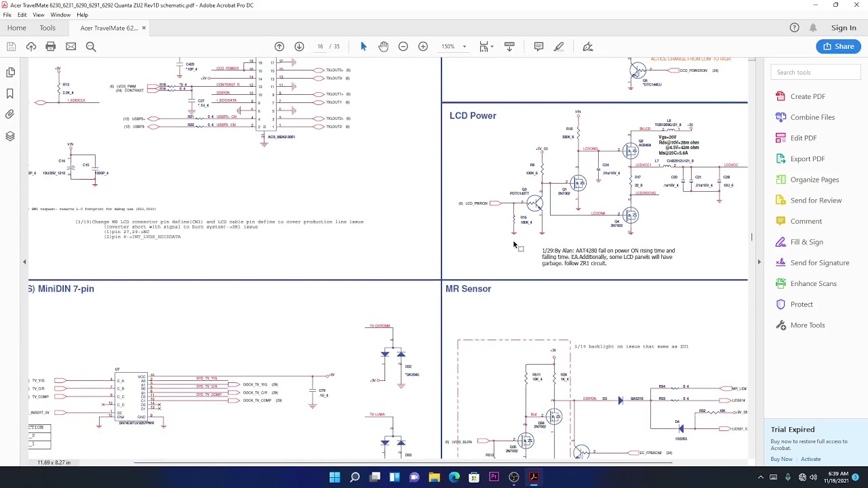Open Help menu
The width and height of the screenshot is (868, 488).
point(82,15)
